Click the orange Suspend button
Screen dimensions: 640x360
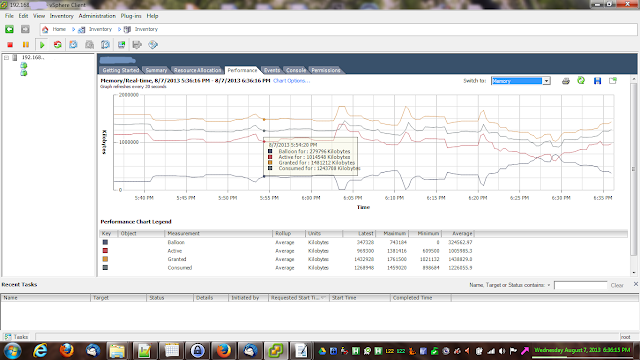tap(26, 45)
